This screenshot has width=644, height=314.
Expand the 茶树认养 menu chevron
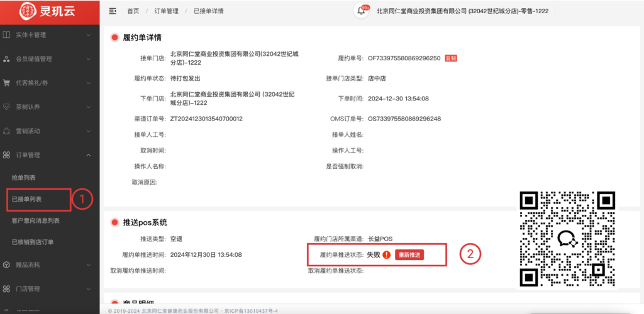tap(88, 107)
